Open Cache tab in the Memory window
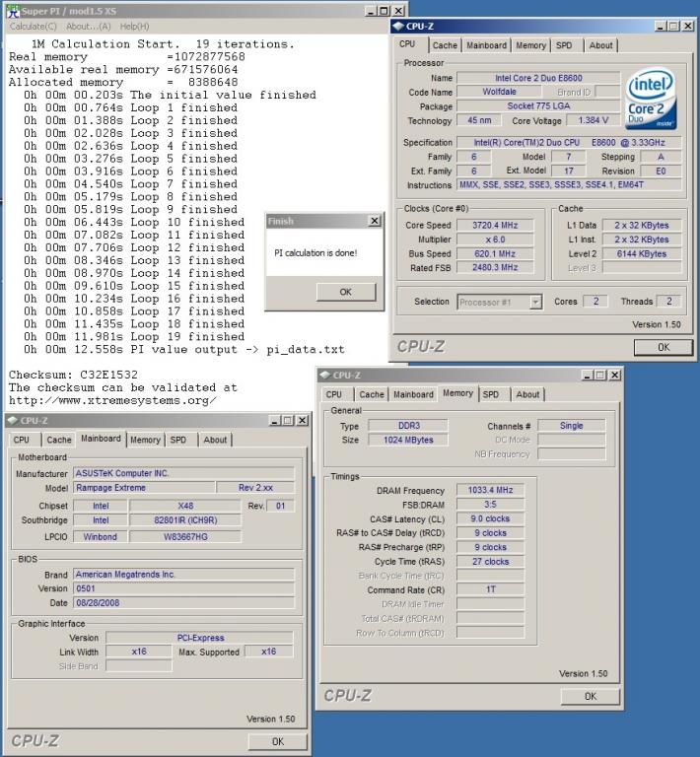This screenshot has width=700, height=757. point(372,394)
